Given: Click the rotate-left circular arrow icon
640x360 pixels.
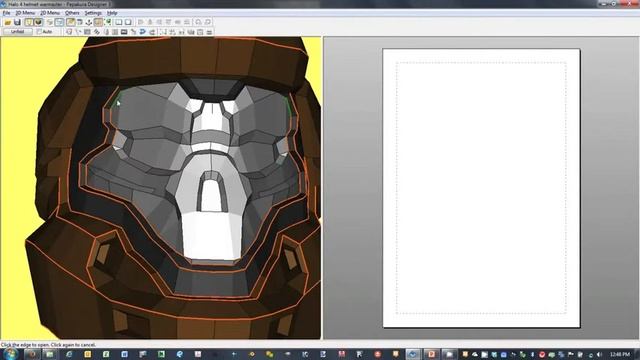Looking at the screenshot, I should click(x=198, y=22).
